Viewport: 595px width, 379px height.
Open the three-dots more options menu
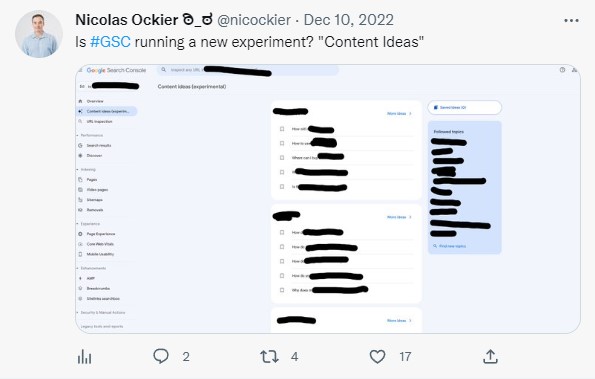coord(571,20)
